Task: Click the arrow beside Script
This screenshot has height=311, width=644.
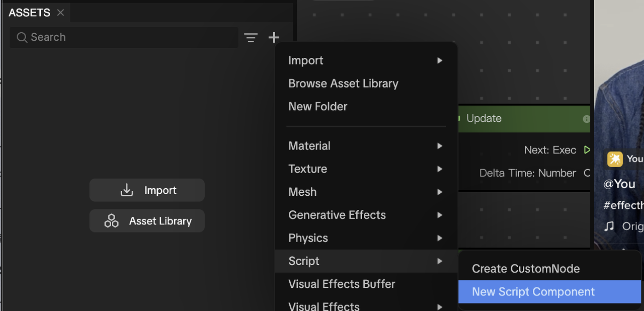Action: (440, 261)
